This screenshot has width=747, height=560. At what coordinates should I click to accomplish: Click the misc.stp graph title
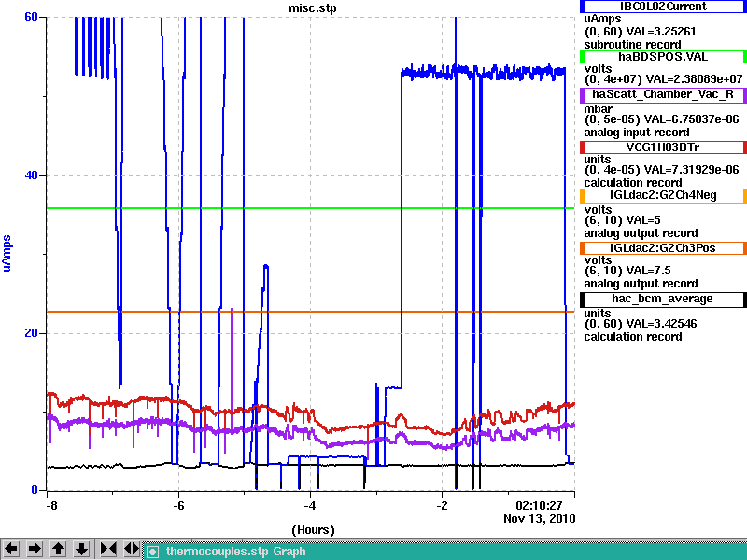point(313,8)
